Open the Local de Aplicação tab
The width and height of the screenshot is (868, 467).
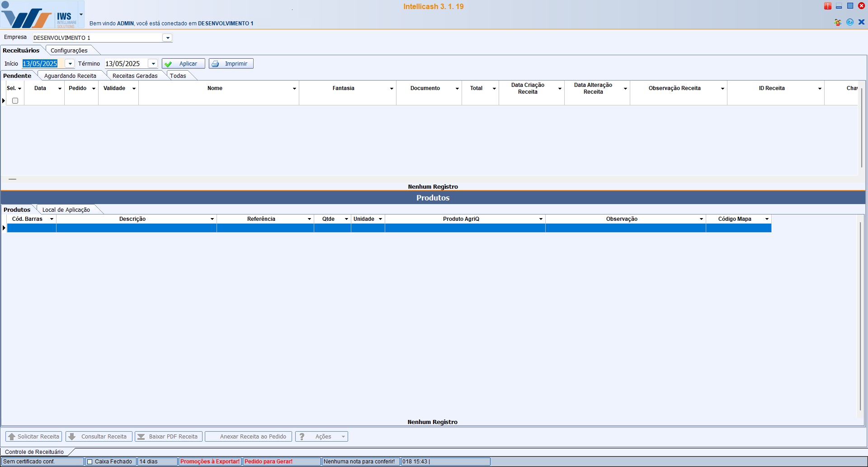(x=66, y=210)
